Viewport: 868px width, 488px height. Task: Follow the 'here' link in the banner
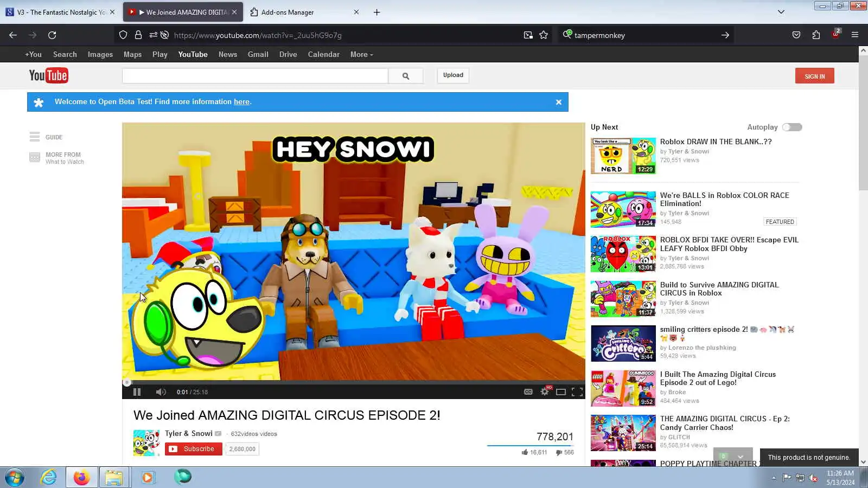click(241, 101)
